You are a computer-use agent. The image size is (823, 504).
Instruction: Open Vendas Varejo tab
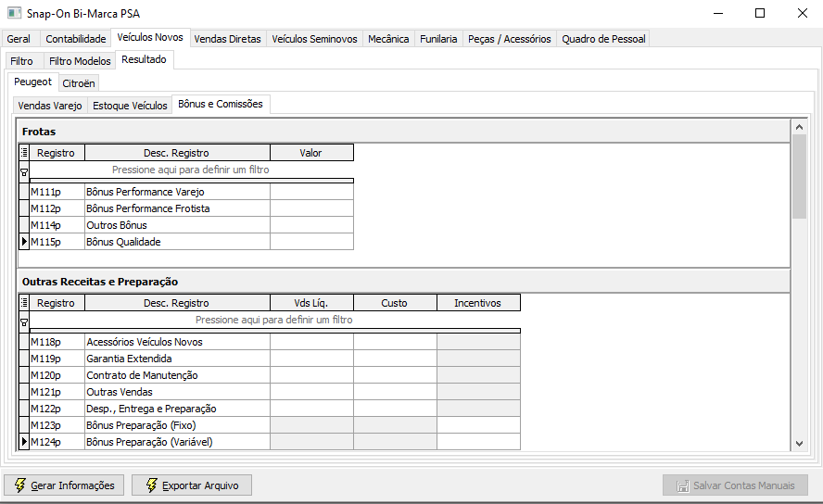coord(50,106)
